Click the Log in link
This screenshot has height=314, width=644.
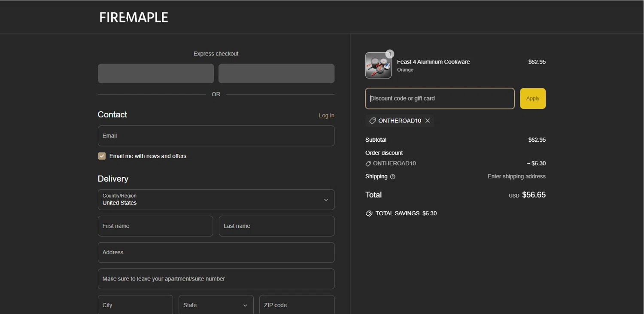(x=326, y=116)
